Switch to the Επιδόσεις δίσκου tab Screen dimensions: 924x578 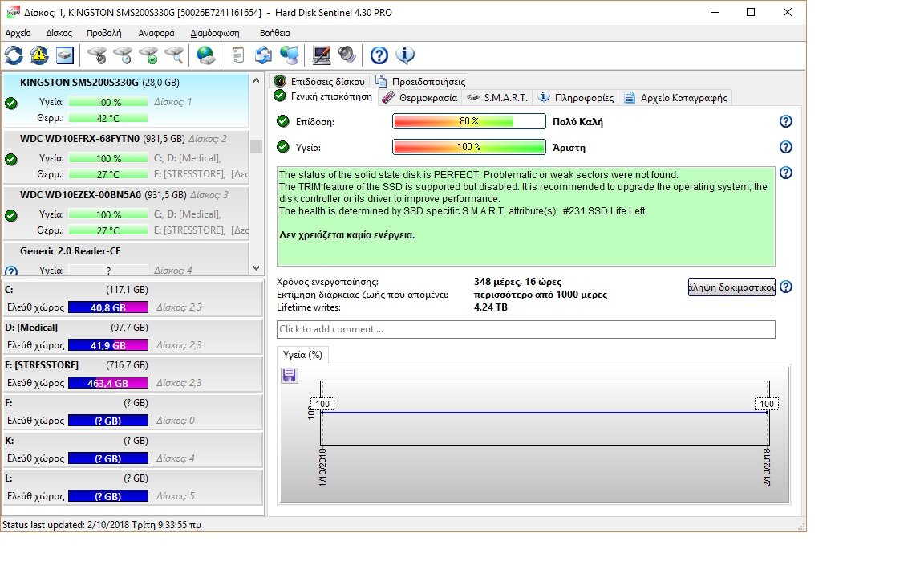click(x=320, y=81)
